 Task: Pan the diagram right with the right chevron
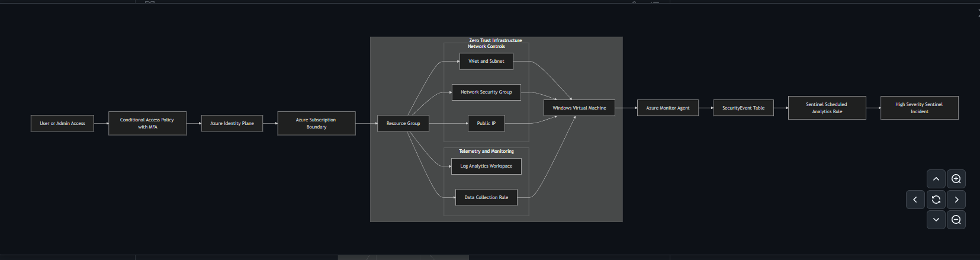956,200
